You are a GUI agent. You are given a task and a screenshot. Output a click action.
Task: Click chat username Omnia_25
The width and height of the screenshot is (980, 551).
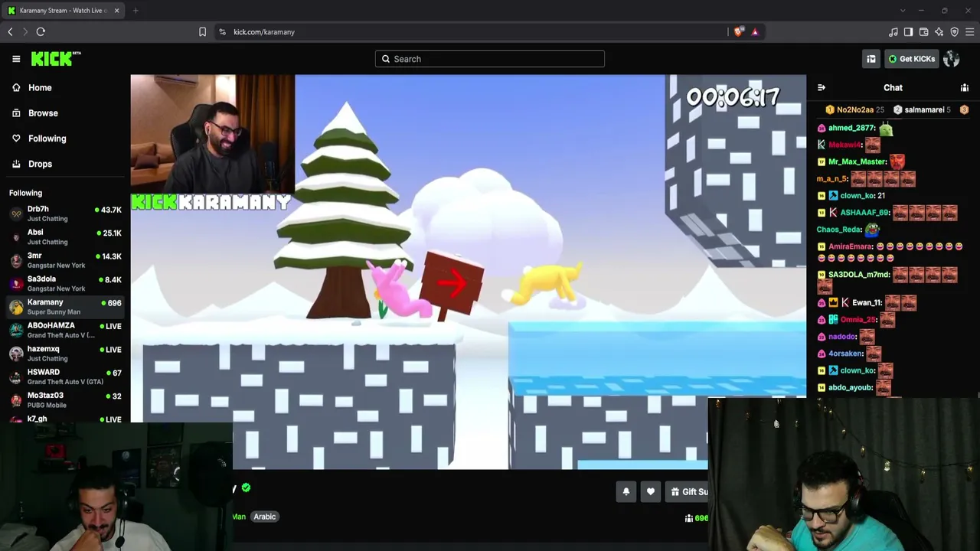coord(858,320)
